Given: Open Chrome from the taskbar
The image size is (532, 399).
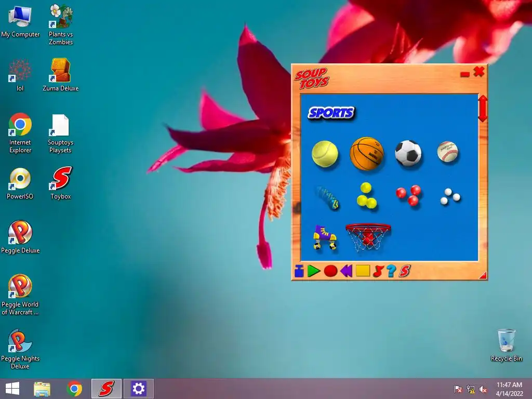Looking at the screenshot, I should click(74, 389).
